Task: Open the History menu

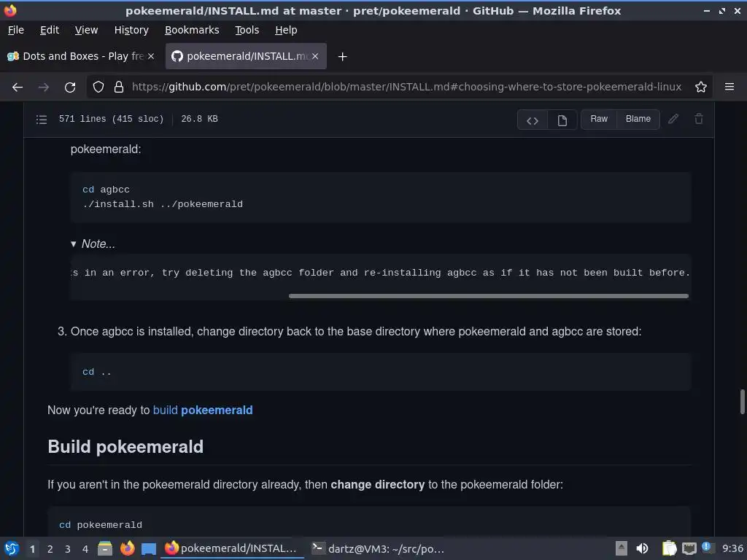Action: click(131, 30)
